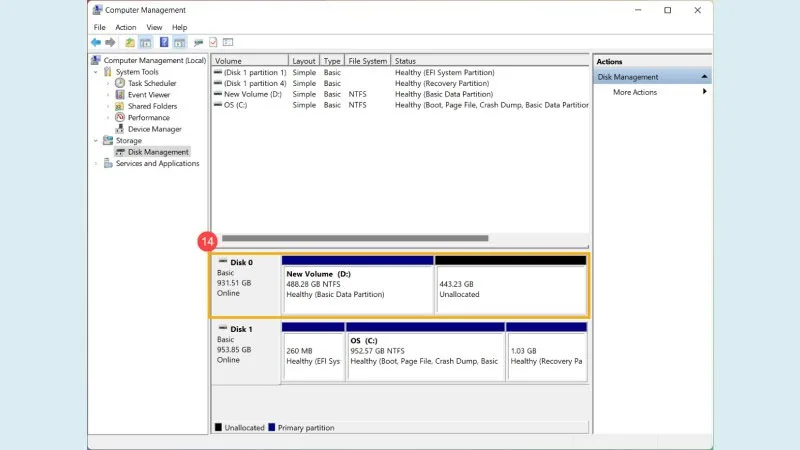This screenshot has height=450, width=800.
Task: Expand the Task Scheduler tree node
Action: point(108,83)
